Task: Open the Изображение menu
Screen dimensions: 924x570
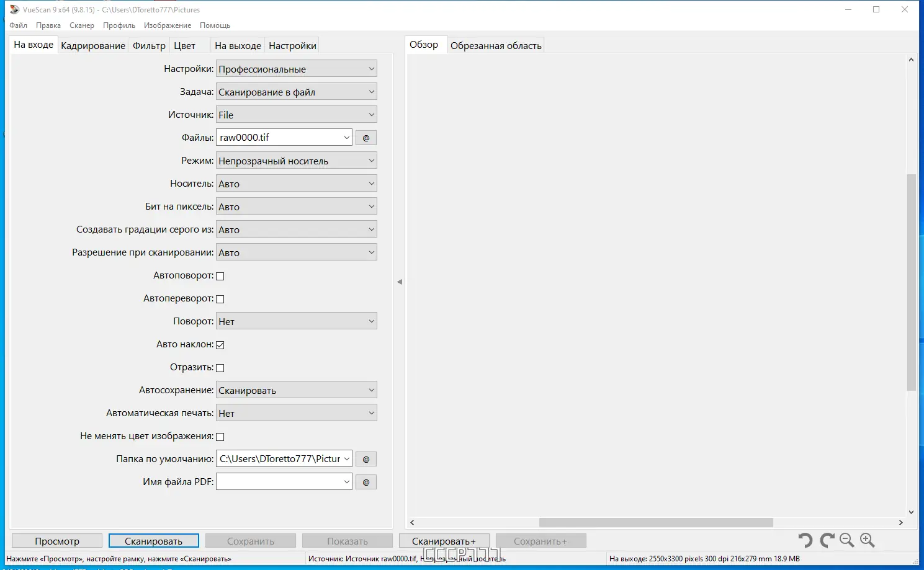Action: pyautogui.click(x=168, y=25)
